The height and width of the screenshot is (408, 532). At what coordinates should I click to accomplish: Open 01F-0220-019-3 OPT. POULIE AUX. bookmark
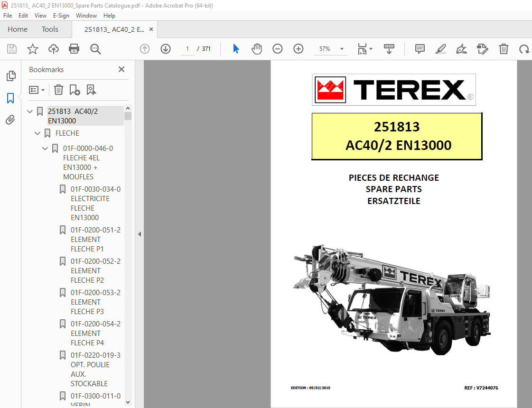[95, 370]
